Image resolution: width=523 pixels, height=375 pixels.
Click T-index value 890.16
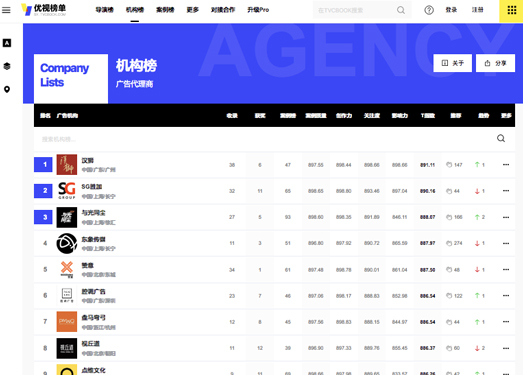pos(427,191)
